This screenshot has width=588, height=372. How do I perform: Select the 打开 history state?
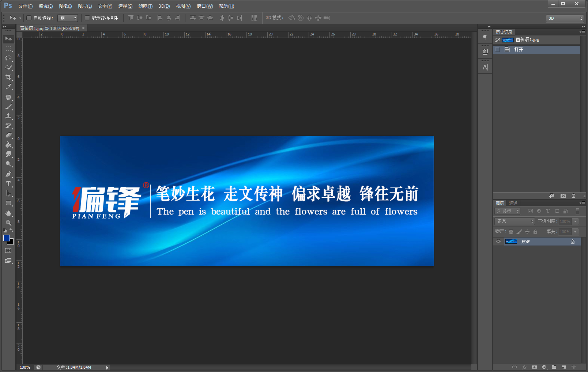[x=536, y=49]
